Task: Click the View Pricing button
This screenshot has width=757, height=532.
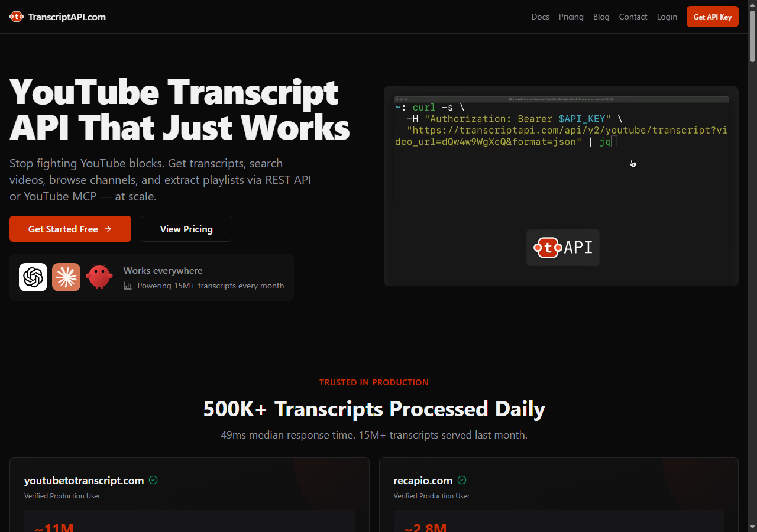Action: [186, 229]
